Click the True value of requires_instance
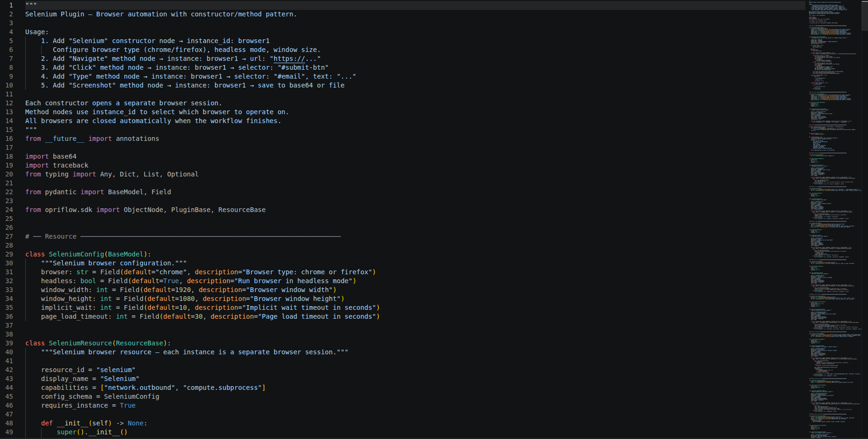Image resolution: width=868 pixels, height=439 pixels. point(128,405)
